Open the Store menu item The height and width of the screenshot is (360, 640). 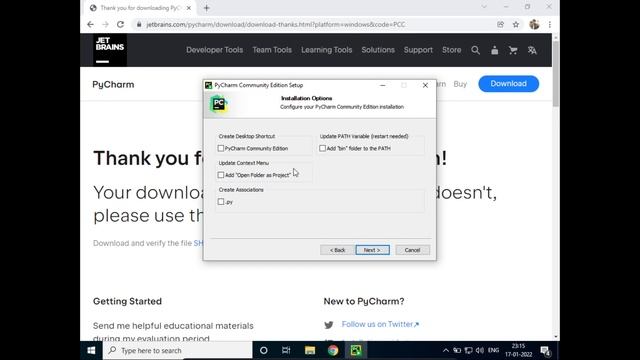pyautogui.click(x=451, y=50)
